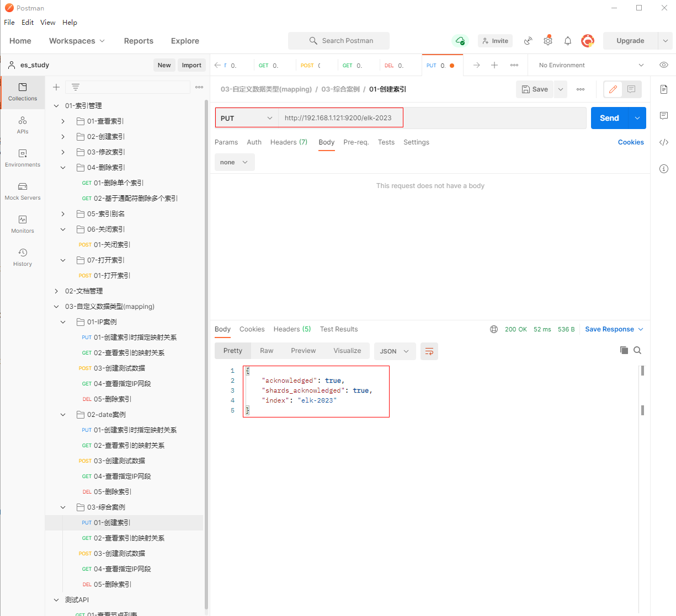
Task: Click the Send button
Action: click(609, 118)
